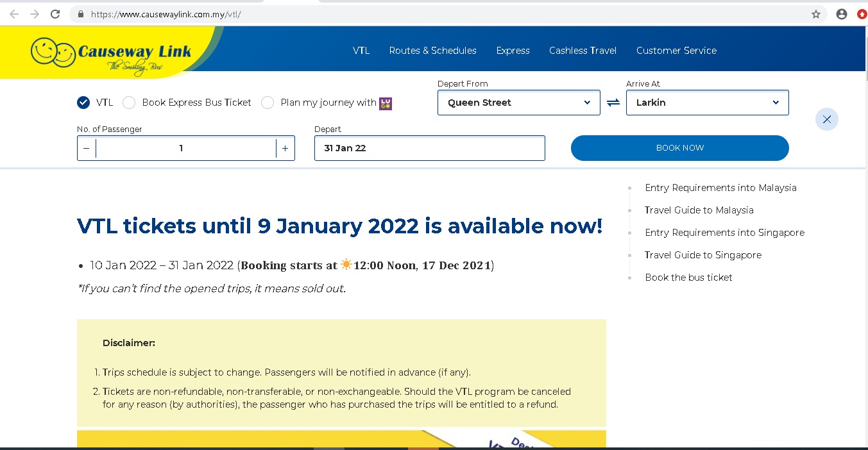
Task: Expand the Arrive At Larkin dropdown
Action: [707, 103]
